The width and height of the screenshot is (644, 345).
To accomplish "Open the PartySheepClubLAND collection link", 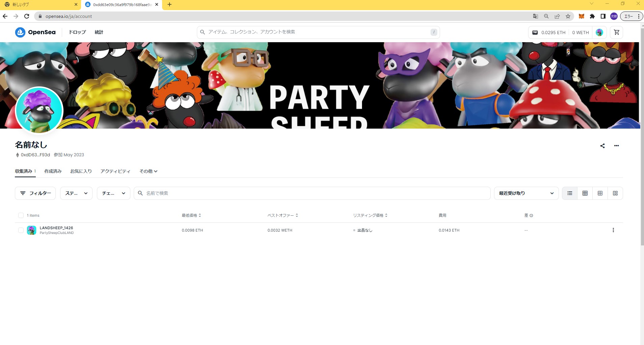I will pyautogui.click(x=57, y=233).
